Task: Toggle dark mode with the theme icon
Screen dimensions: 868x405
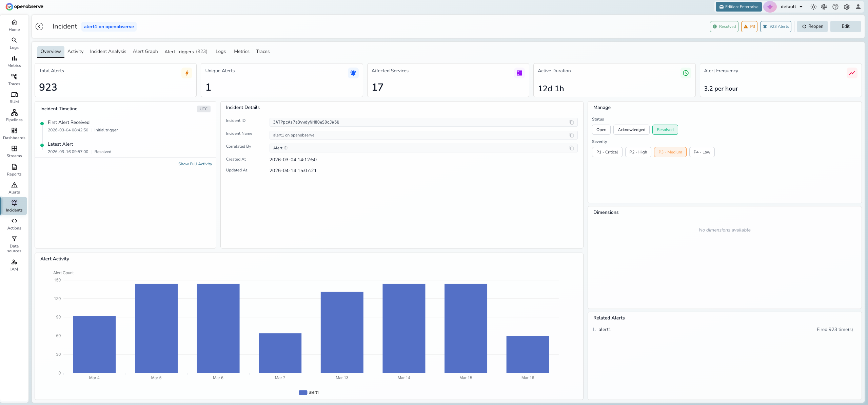Action: (x=813, y=6)
